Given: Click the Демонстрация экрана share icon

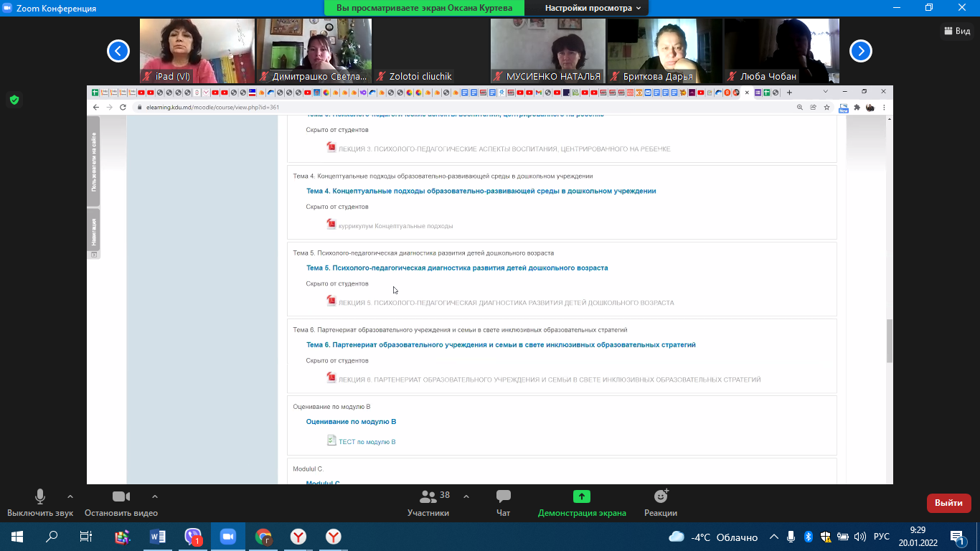Looking at the screenshot, I should (x=581, y=497).
